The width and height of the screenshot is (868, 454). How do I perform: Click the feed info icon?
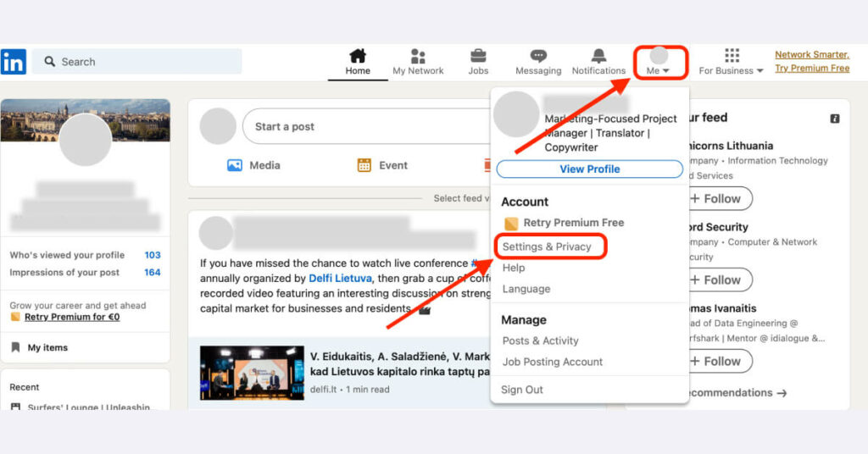pos(835,119)
